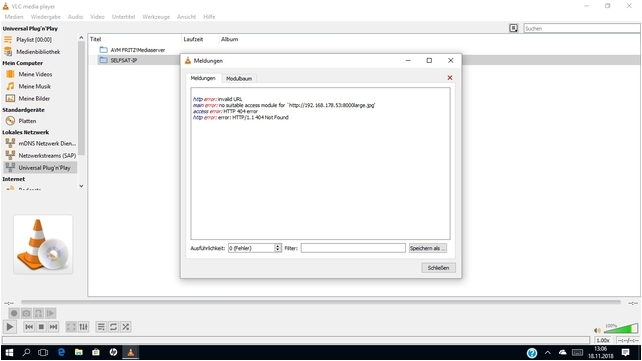Image resolution: width=642 pixels, height=361 pixels.
Task: Maximize the Meldungen dialog
Action: tap(429, 61)
